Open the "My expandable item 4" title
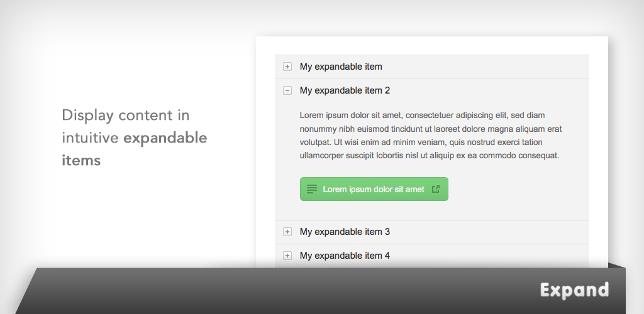The width and height of the screenshot is (644, 314). click(345, 256)
